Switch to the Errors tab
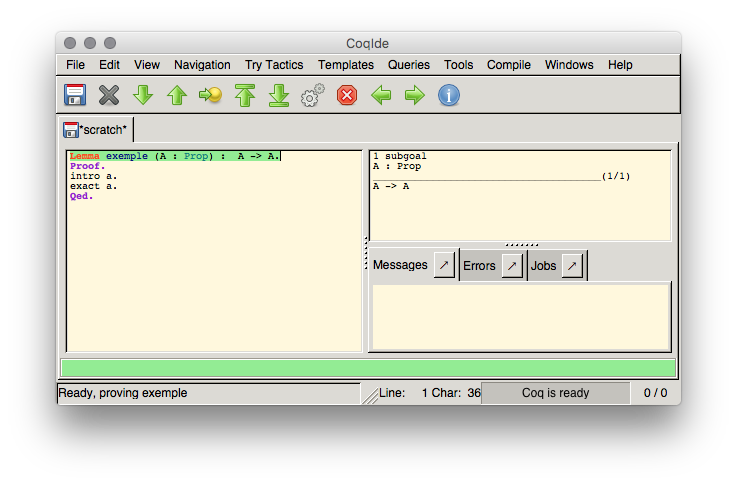The image size is (737, 485). (479, 266)
